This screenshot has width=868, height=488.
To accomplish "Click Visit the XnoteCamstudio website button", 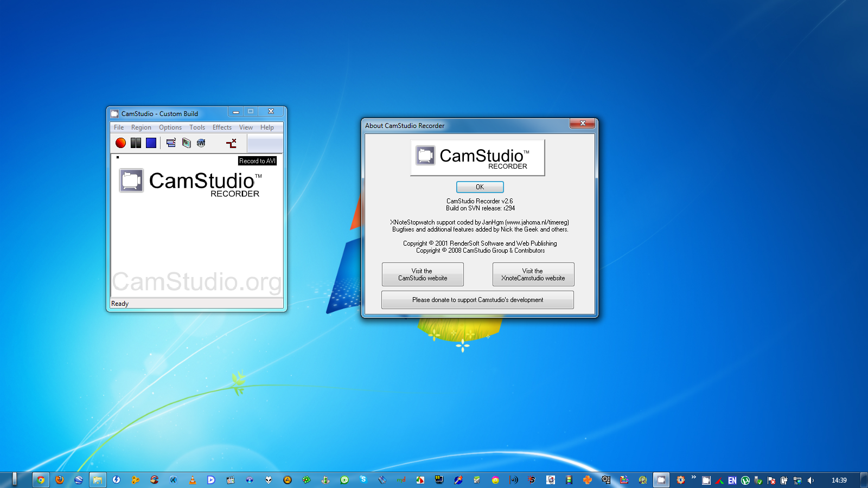I will (x=533, y=274).
